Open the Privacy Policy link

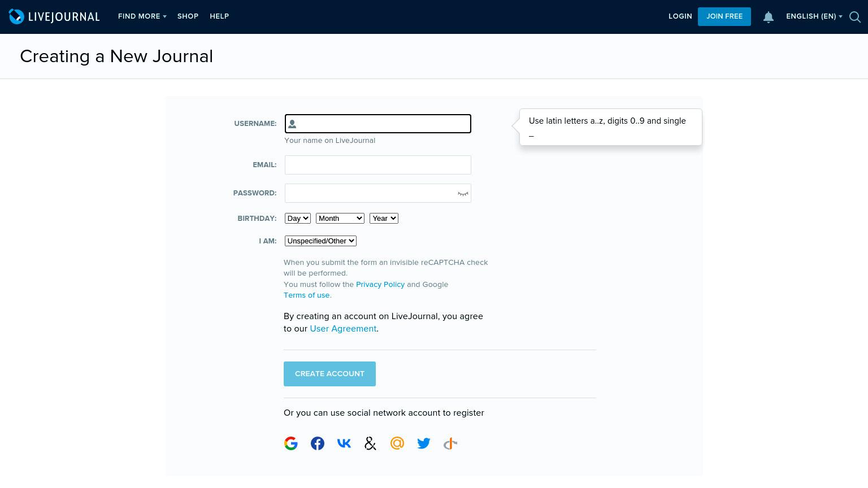[x=380, y=284]
